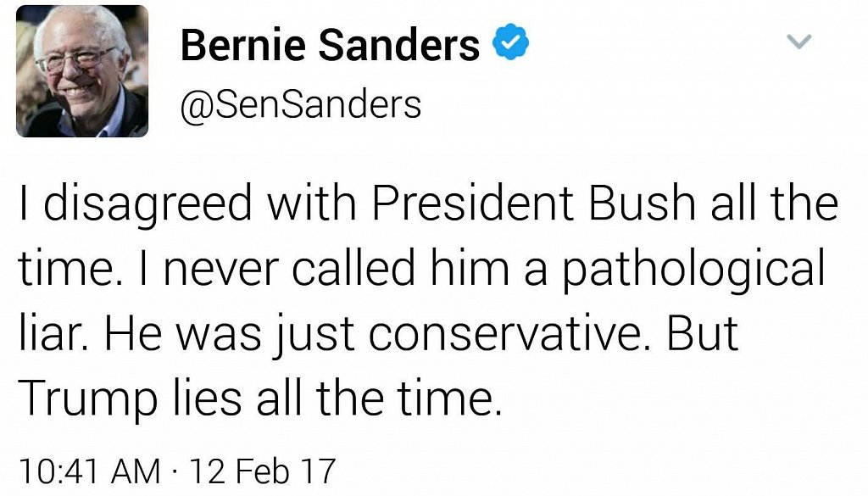Image resolution: width=868 pixels, height=496 pixels.
Task: Click the "Sanders" surname in display name
Action: (407, 44)
